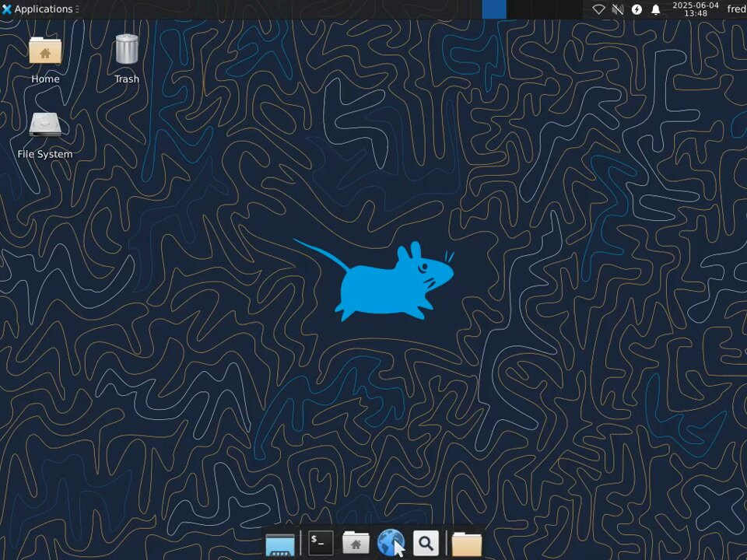The image size is (747, 560).
Task: Open the folder directory menu in dock
Action: tap(466, 544)
